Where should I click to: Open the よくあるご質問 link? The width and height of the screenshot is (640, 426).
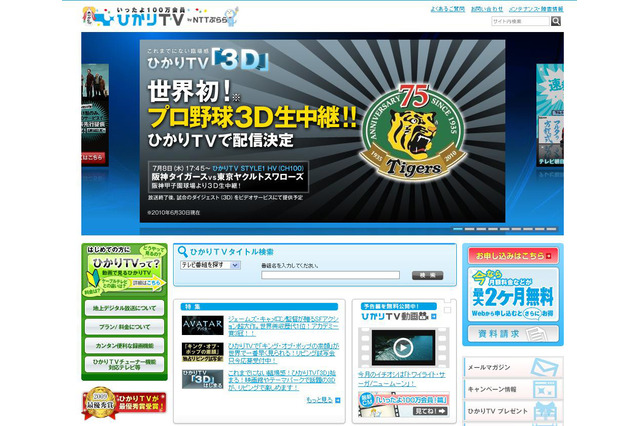click(447, 9)
